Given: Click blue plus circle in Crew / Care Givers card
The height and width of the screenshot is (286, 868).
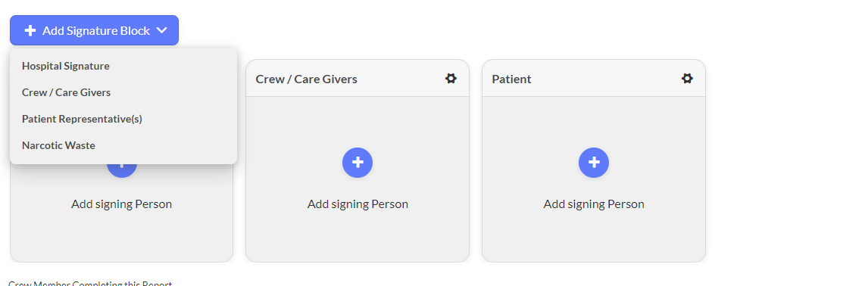Looking at the screenshot, I should 358,163.
